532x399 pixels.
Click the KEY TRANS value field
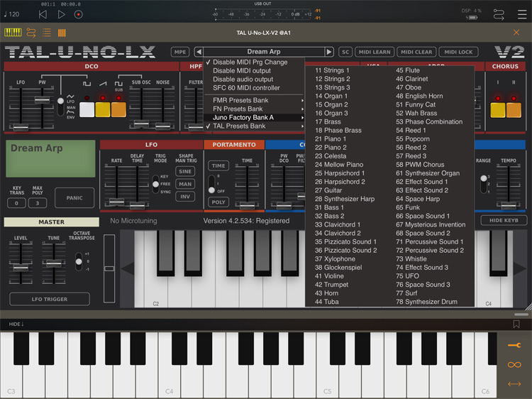click(16, 203)
